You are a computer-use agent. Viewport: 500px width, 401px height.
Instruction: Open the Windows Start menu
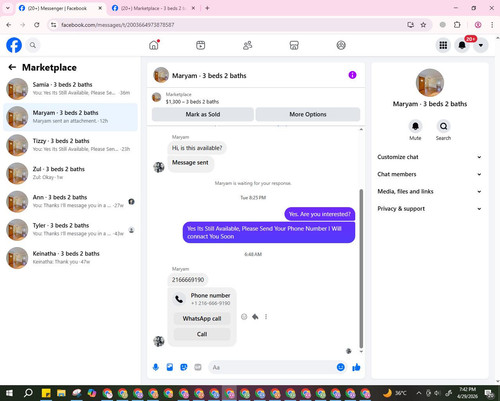9,393
